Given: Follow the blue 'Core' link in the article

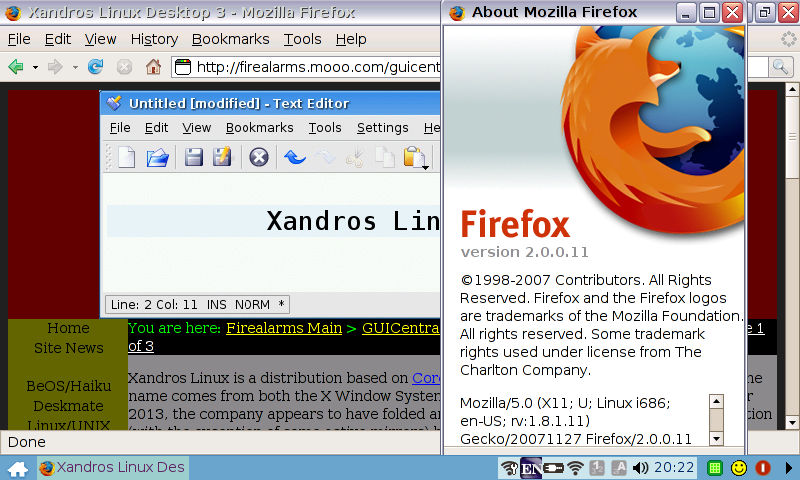Looking at the screenshot, I should 426,378.
